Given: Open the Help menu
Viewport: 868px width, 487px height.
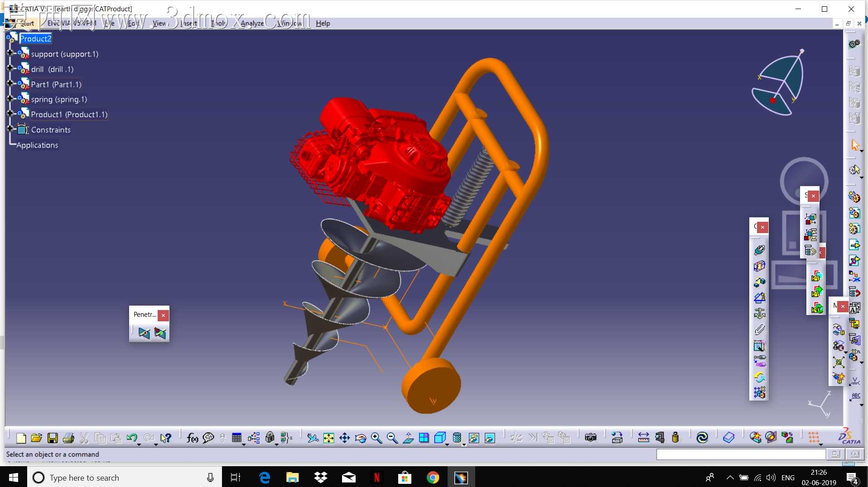Looking at the screenshot, I should click(x=323, y=23).
